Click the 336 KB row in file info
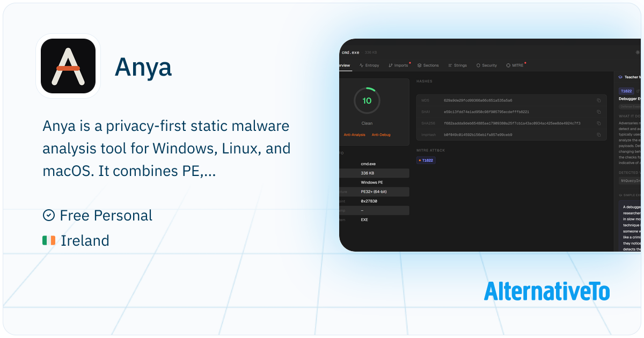Image resolution: width=644 pixels, height=338 pixels. coord(374,173)
